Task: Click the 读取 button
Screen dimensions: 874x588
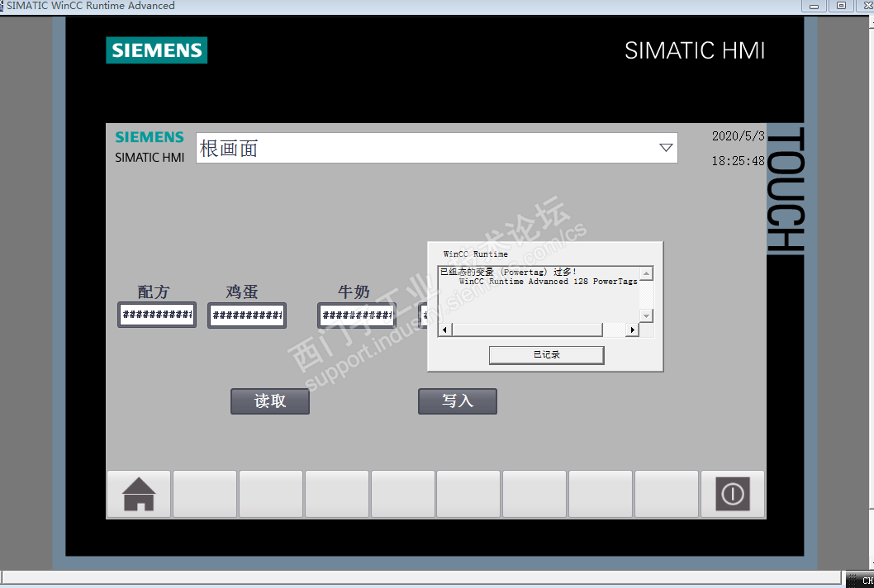Action: click(270, 401)
